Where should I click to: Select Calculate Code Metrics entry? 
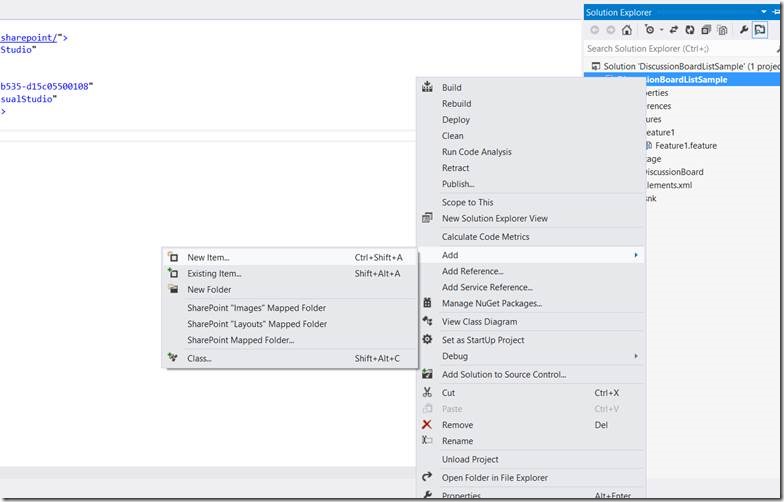coord(486,236)
